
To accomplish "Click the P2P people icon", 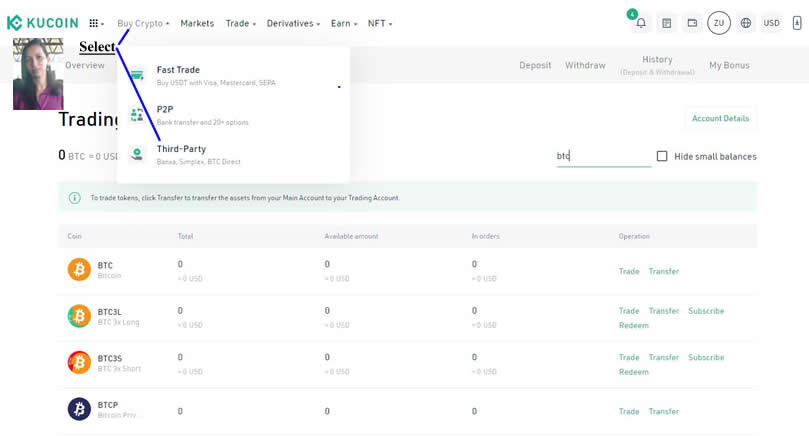I will pos(137,115).
